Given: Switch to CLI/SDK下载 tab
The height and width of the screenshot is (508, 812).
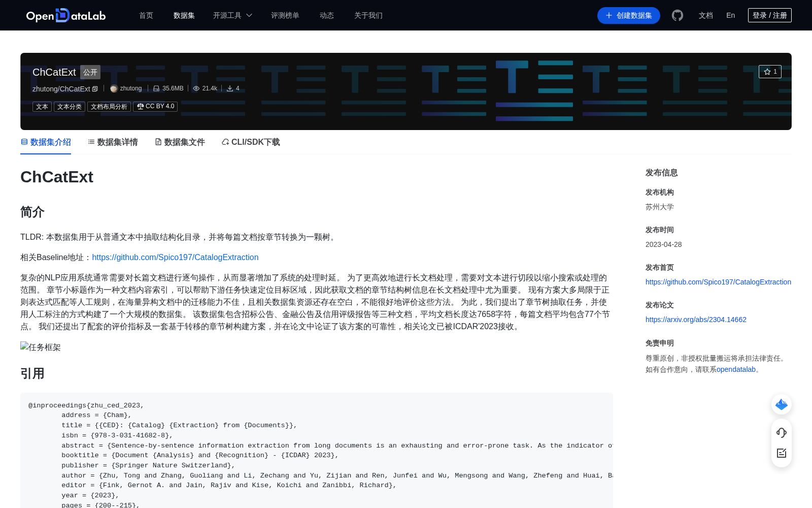Looking at the screenshot, I should [251, 142].
